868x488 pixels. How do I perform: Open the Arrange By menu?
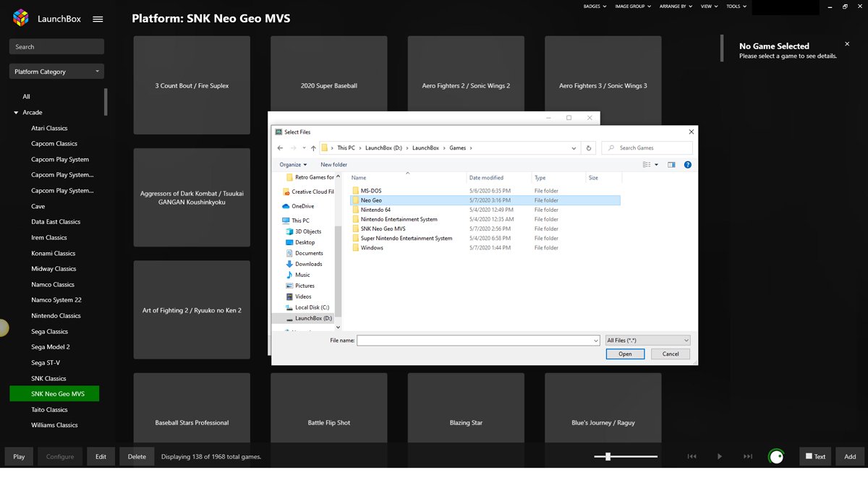pyautogui.click(x=675, y=7)
